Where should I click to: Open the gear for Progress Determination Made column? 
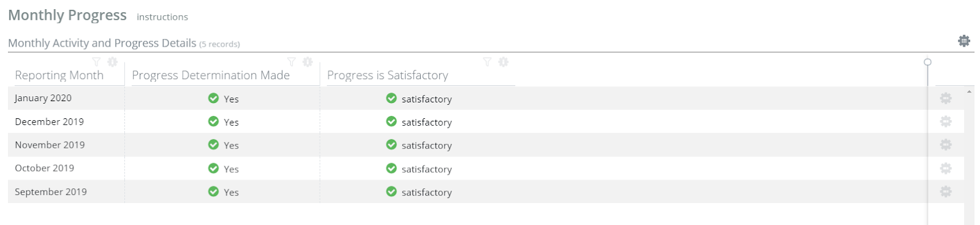[308, 62]
